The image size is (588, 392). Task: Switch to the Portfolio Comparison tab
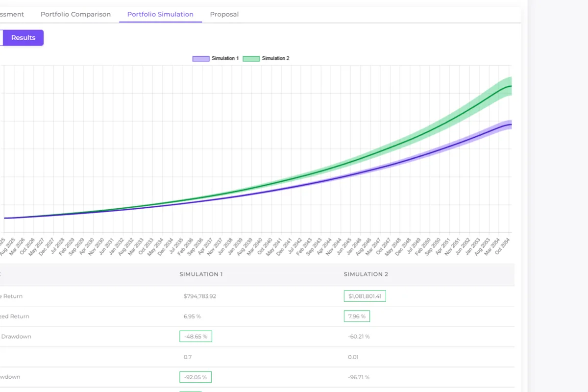click(x=75, y=14)
